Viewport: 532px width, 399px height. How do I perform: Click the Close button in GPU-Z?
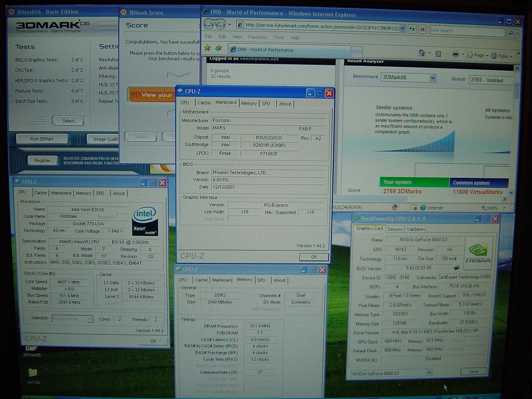[473, 371]
